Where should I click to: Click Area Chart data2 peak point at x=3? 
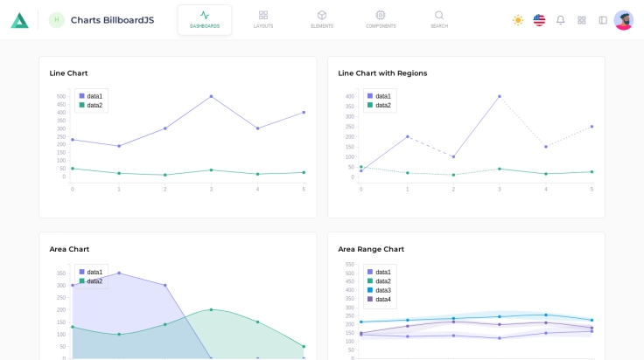211,309
